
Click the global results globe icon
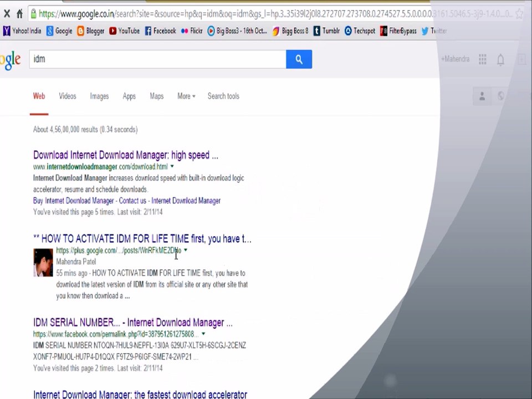pyautogui.click(x=501, y=96)
